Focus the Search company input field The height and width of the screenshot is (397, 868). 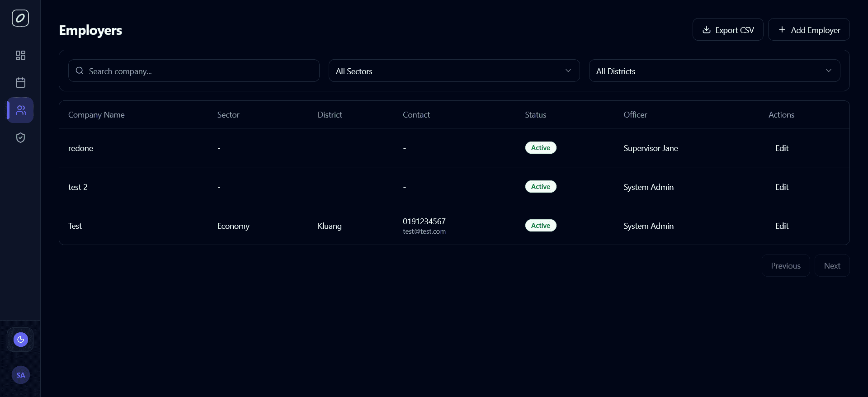coord(199,71)
